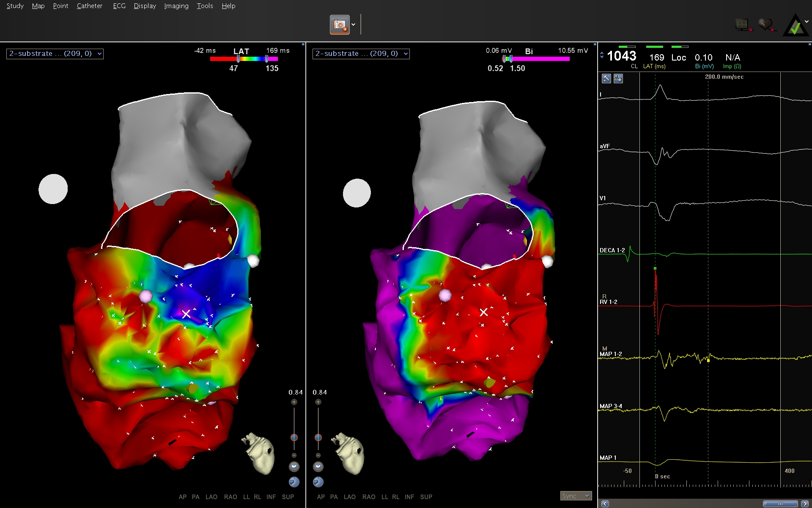Click zoom-in plus button on left map
This screenshot has height=508, width=812.
click(x=294, y=402)
